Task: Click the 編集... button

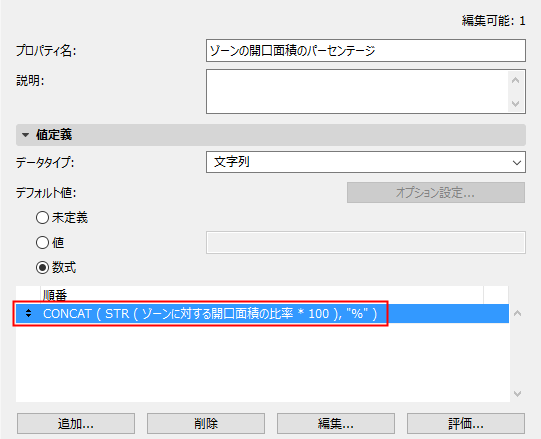Action: click(x=336, y=423)
